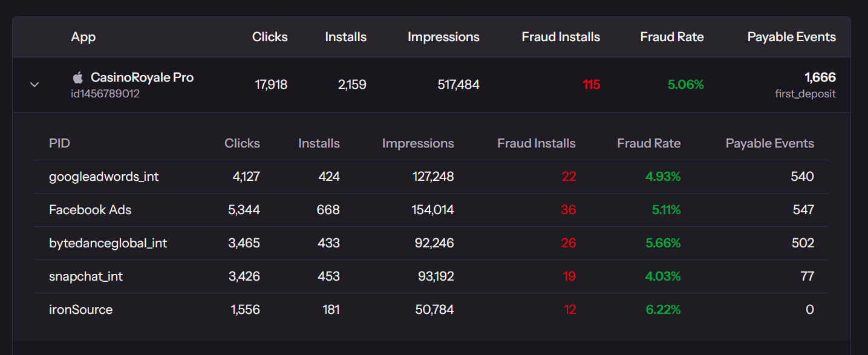Click the Fraud Installs column header

click(560, 37)
